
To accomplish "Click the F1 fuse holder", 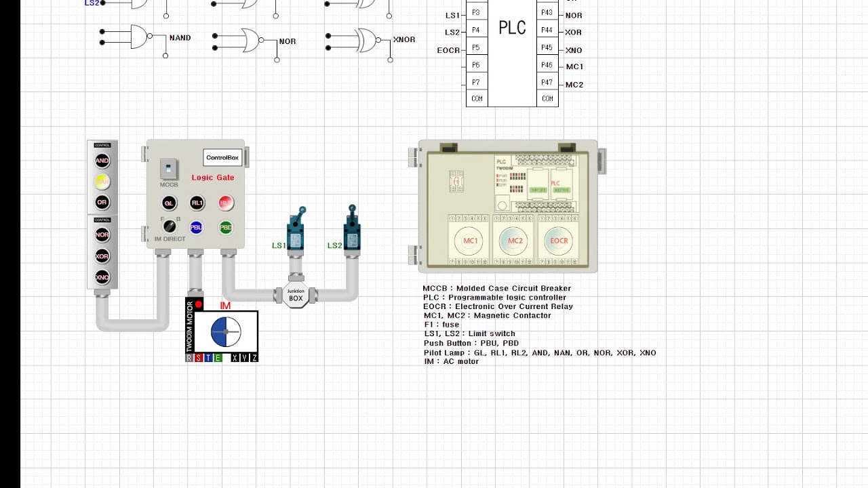I will click(x=456, y=180).
